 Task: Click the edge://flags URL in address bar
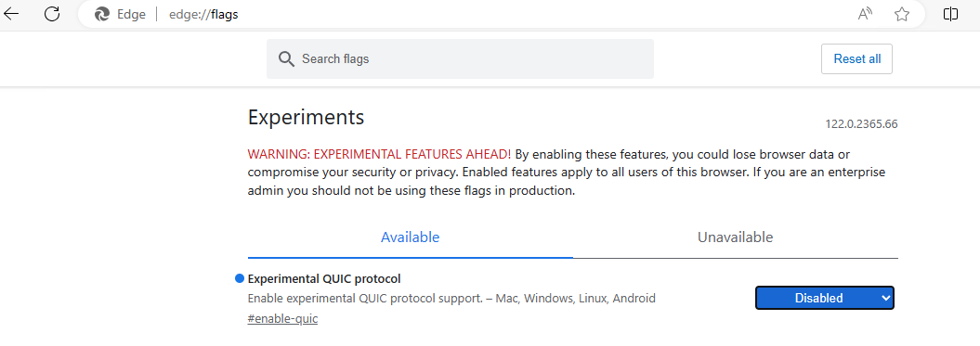203,14
